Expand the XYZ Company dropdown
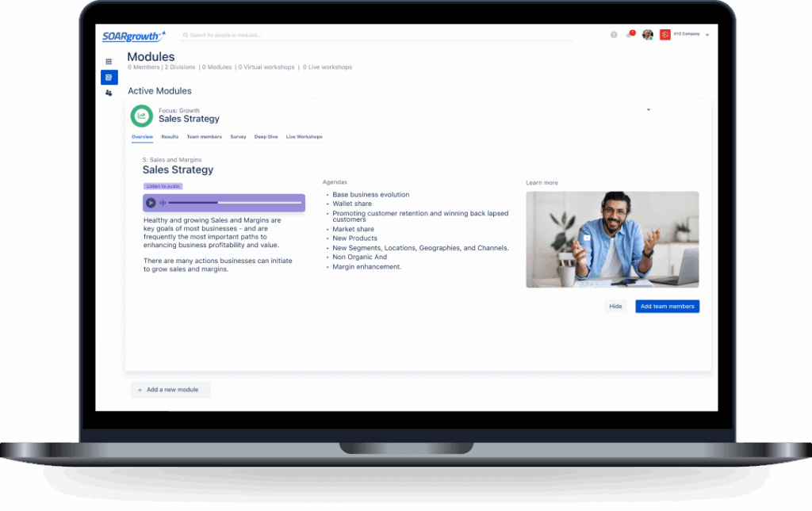Viewport: 812px width, 511px height. [707, 35]
